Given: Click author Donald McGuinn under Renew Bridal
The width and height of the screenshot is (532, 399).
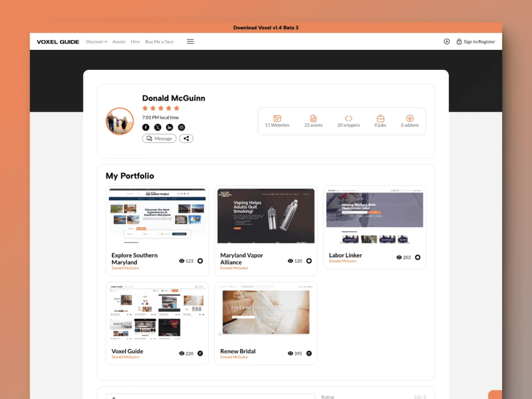Looking at the screenshot, I should (x=234, y=357).
